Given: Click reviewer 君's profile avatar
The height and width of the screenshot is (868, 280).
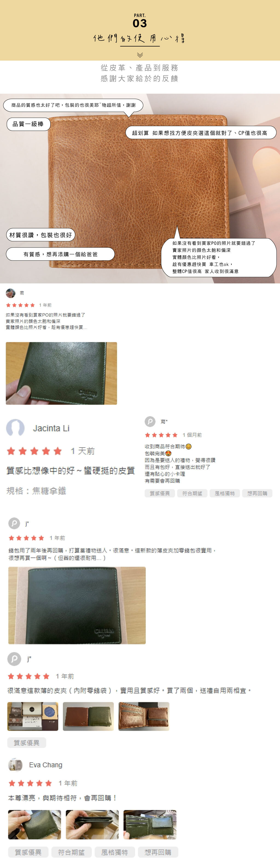Looking at the screenshot, I should coord(11,293).
